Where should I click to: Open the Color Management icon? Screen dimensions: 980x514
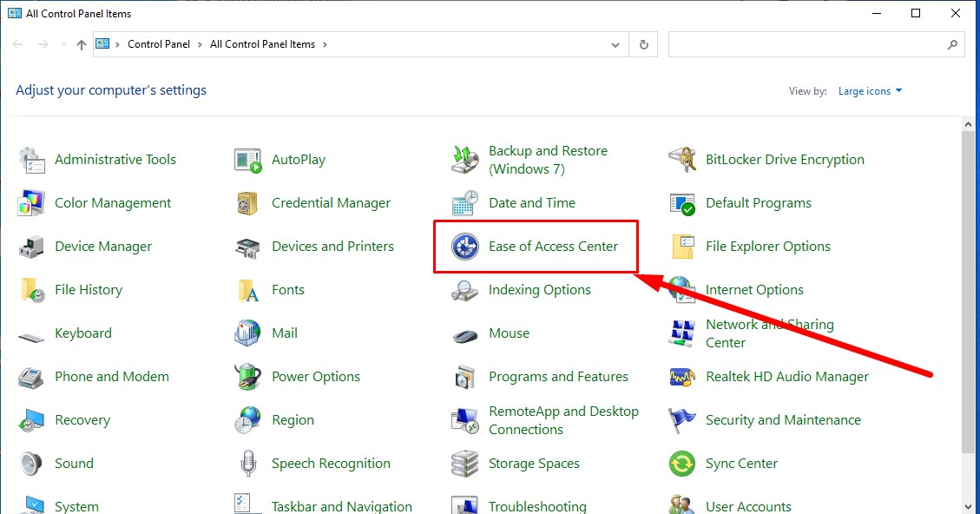point(32,203)
